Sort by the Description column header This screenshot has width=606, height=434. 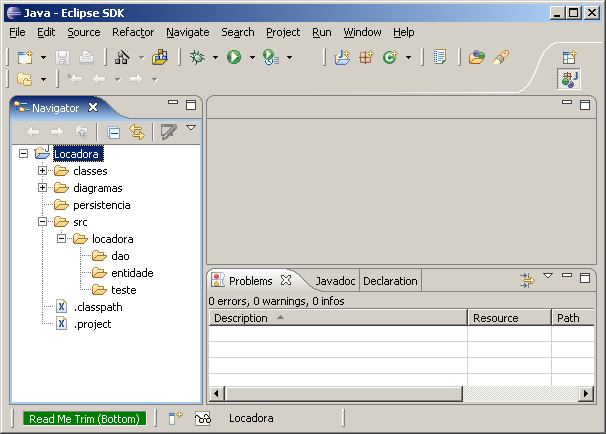240,318
